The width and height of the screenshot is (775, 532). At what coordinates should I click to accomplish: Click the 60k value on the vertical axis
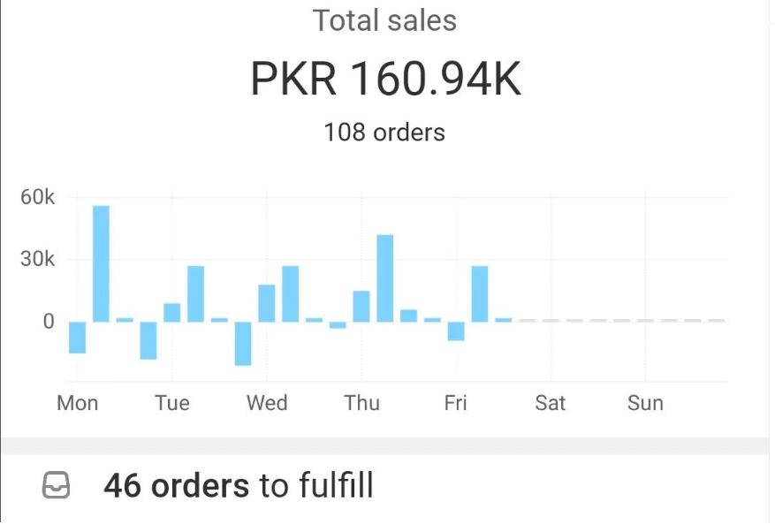[x=37, y=197]
